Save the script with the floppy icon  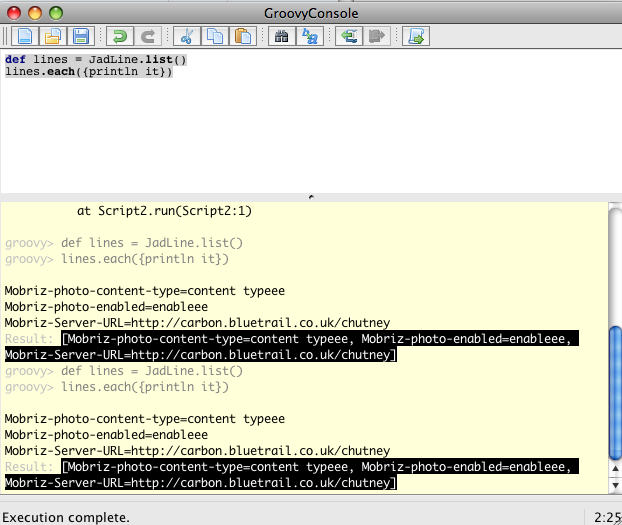tap(81, 37)
